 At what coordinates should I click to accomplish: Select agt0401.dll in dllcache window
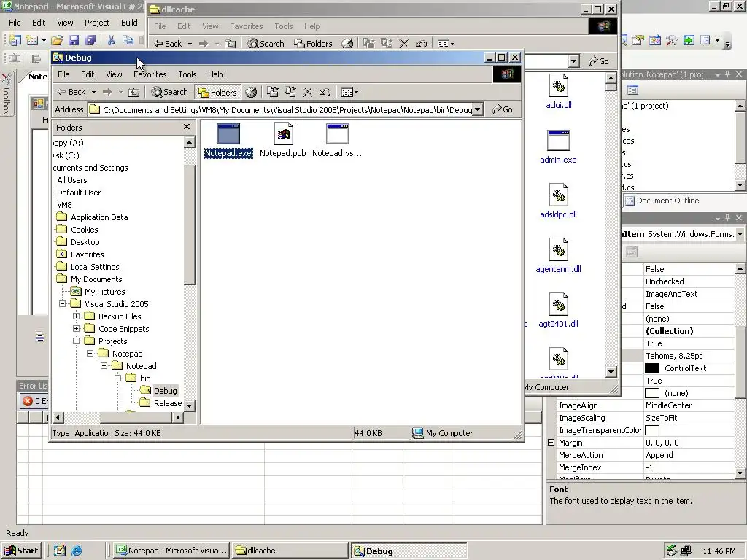coord(558,311)
